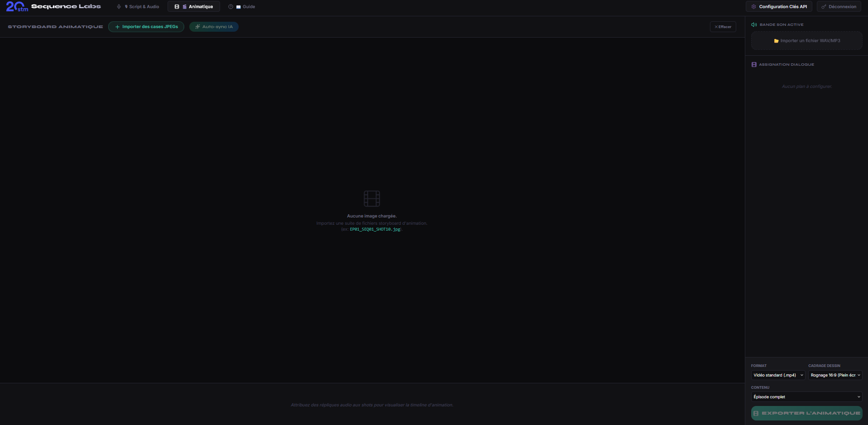Click the Sequence Labs logo
This screenshot has height=425, width=868.
(53, 7)
